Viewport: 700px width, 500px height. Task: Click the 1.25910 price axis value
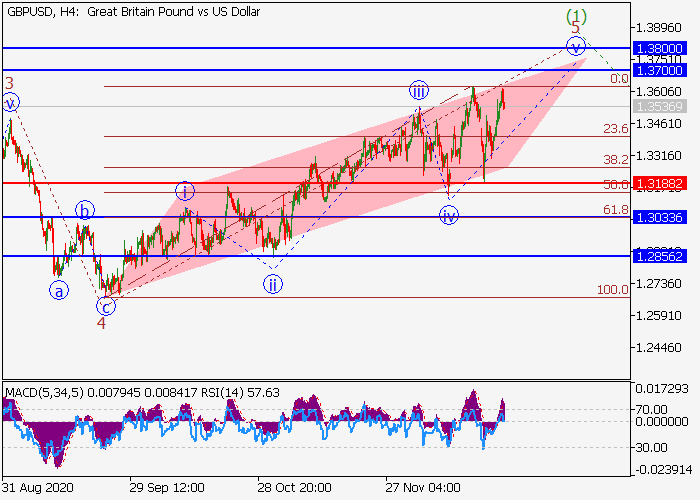coord(658,316)
